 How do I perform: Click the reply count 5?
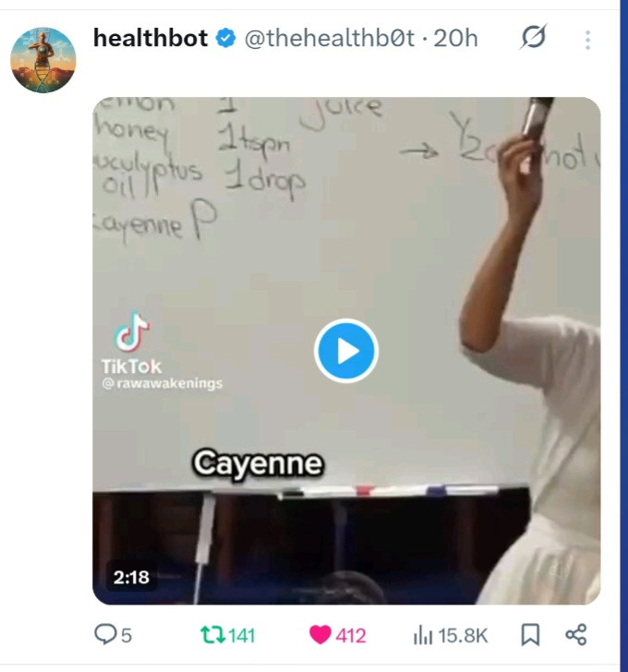click(x=126, y=636)
